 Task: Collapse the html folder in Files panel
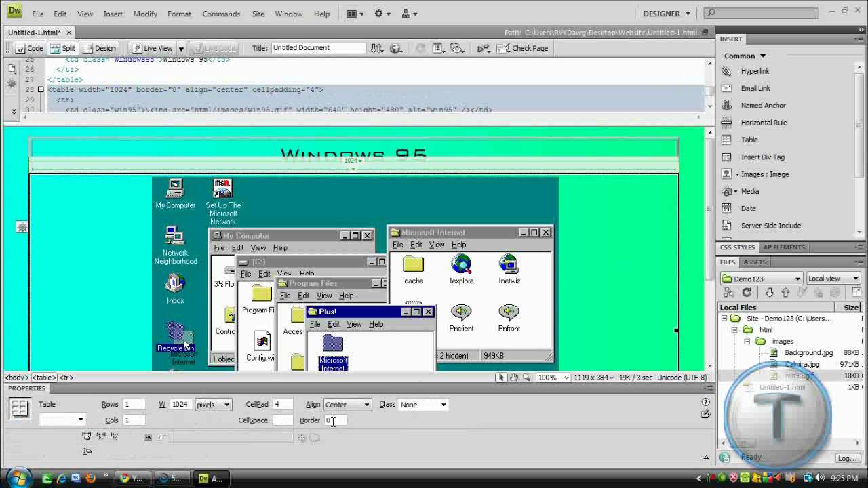click(x=734, y=329)
